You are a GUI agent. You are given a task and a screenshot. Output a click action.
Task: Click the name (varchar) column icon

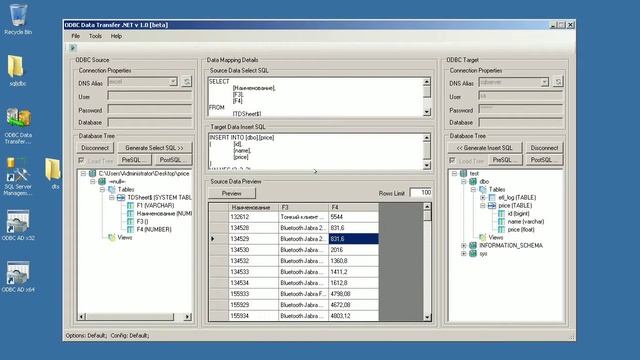click(501, 222)
